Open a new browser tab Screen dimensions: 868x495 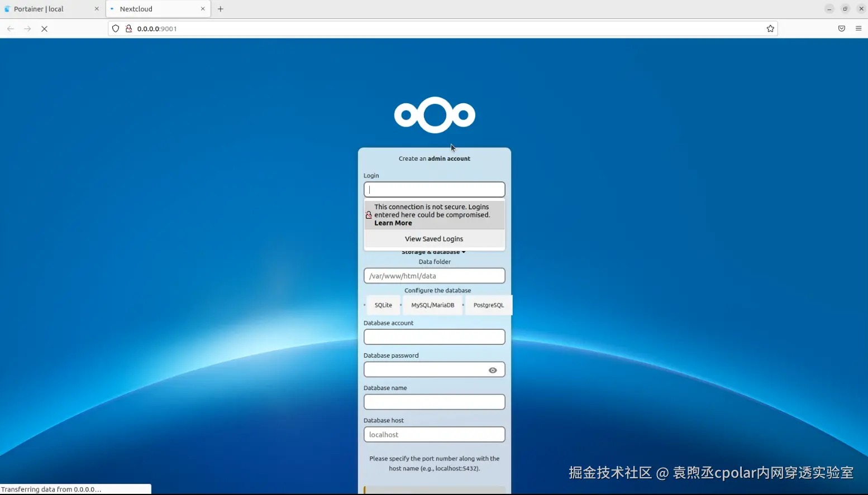221,9
